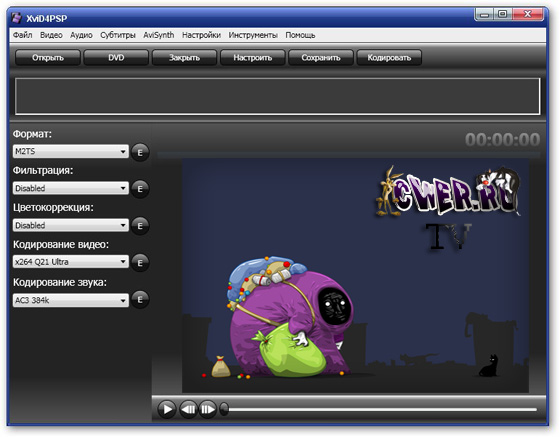The height and width of the screenshot is (437, 560).
Task: Open the AC3 384k audio encoding dropdown
Action: click(71, 300)
